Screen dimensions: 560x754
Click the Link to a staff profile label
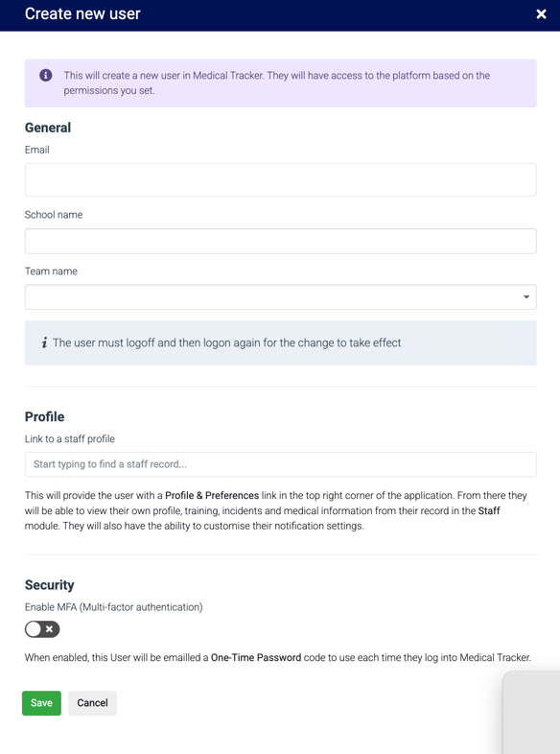70,438
